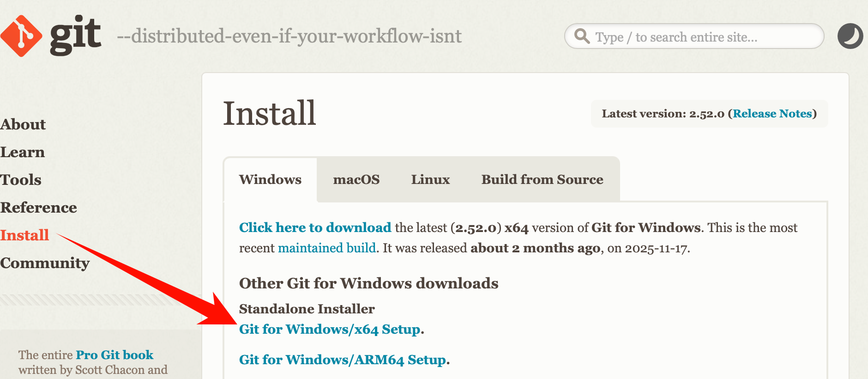Go to the Tools section
868x379 pixels.
21,180
